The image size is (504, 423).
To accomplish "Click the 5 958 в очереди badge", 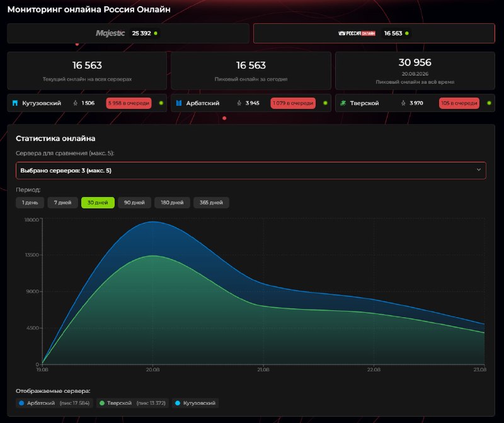I will 129,103.
